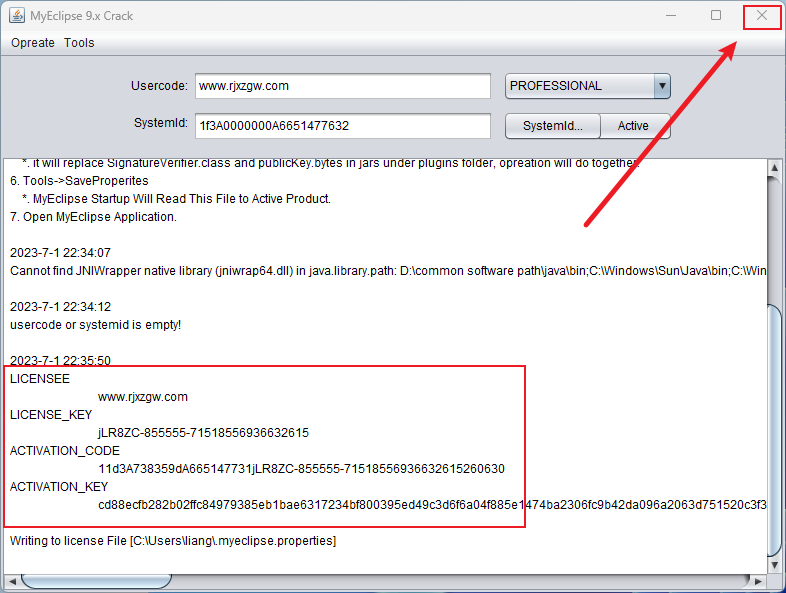Click the Usercode input field
This screenshot has height=593, width=786.
pyautogui.click(x=343, y=86)
